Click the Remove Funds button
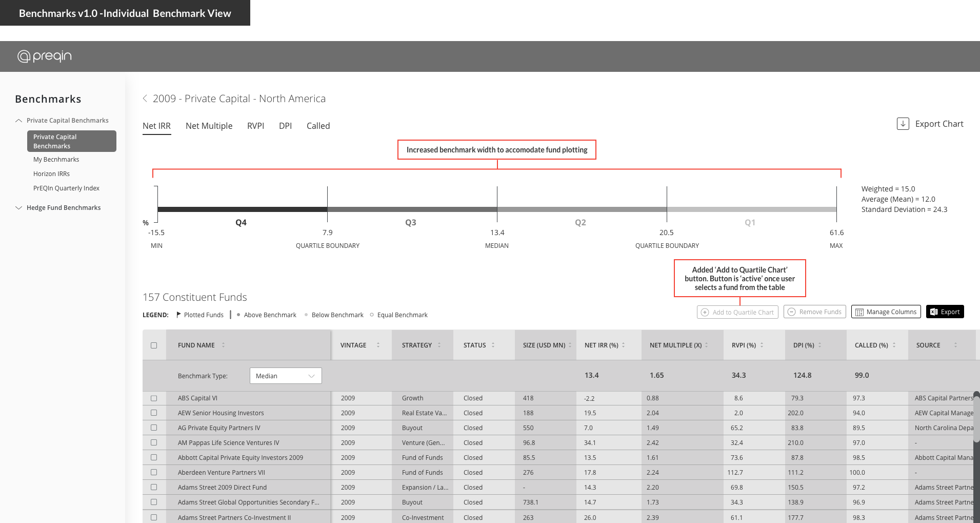Viewport: 980px width, 523px height. pyautogui.click(x=814, y=312)
